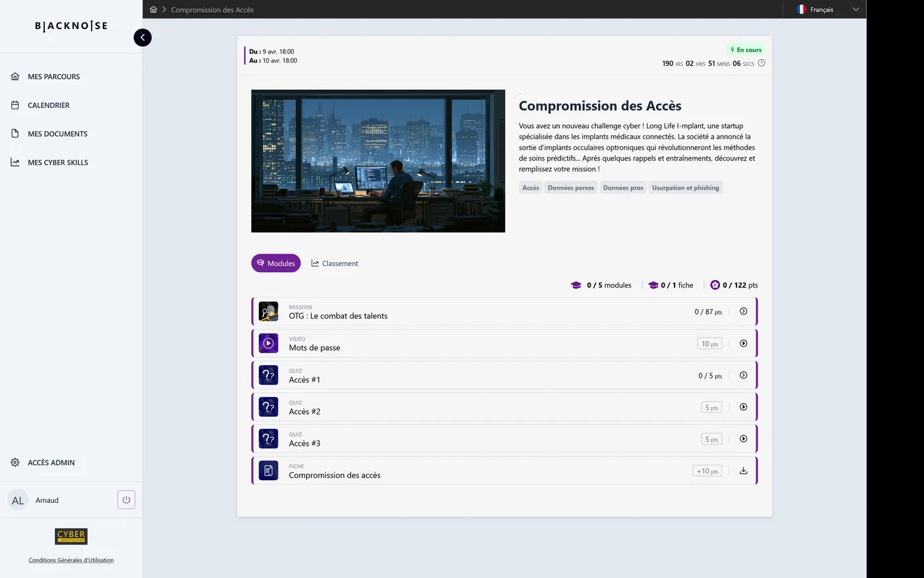Start the Accès #1 quiz arrow

pyautogui.click(x=743, y=375)
